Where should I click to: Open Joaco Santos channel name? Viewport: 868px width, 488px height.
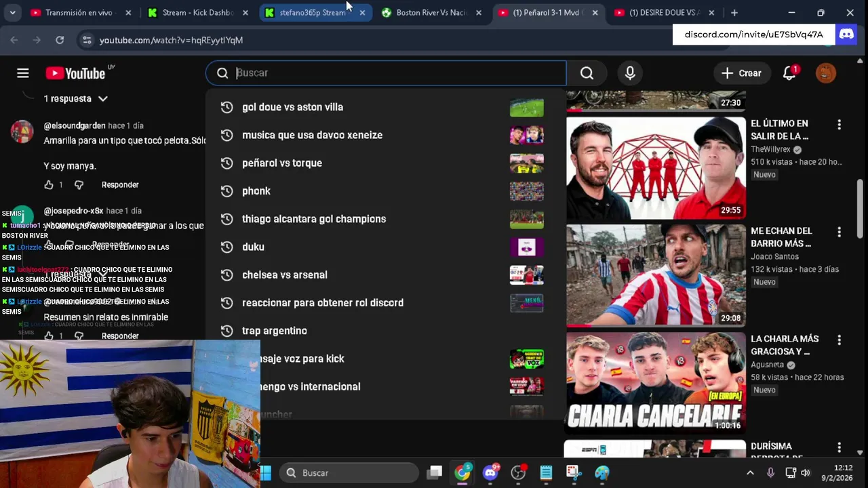click(774, 257)
